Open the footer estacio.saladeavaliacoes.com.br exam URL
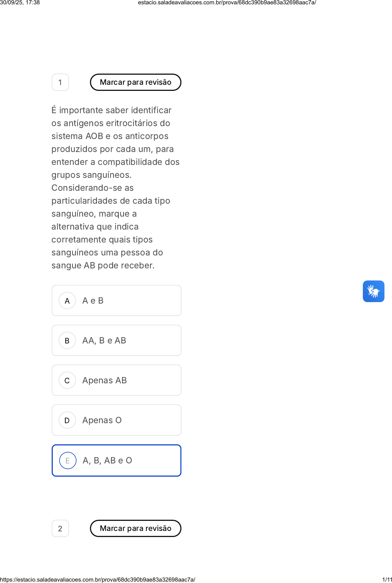This screenshot has height=583, width=392. tap(98, 579)
